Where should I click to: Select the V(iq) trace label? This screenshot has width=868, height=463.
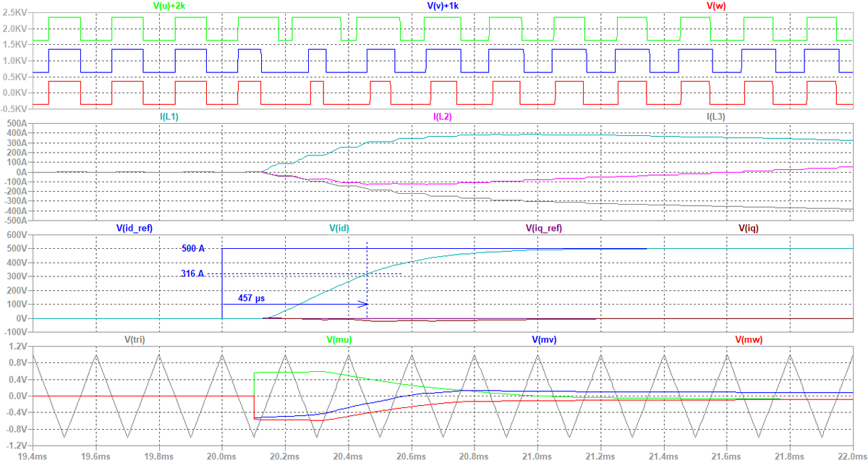[749, 228]
